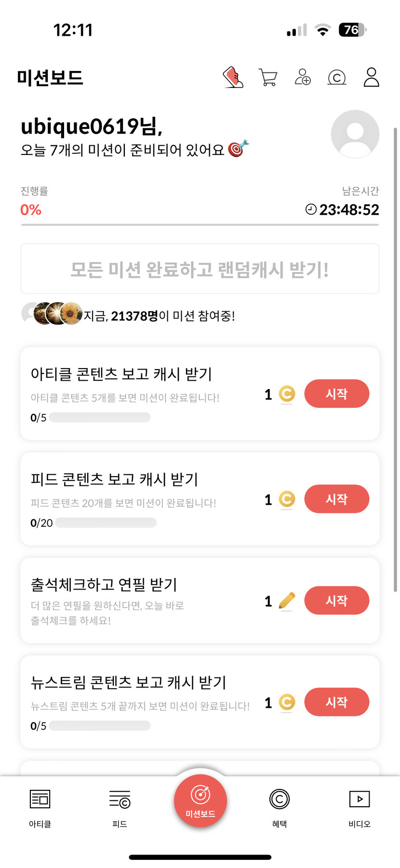Image resolution: width=400 pixels, height=868 pixels.
Task: Start the 뉴스트림 콘텐츠 보고 캐시 받기 mission
Action: 336,702
